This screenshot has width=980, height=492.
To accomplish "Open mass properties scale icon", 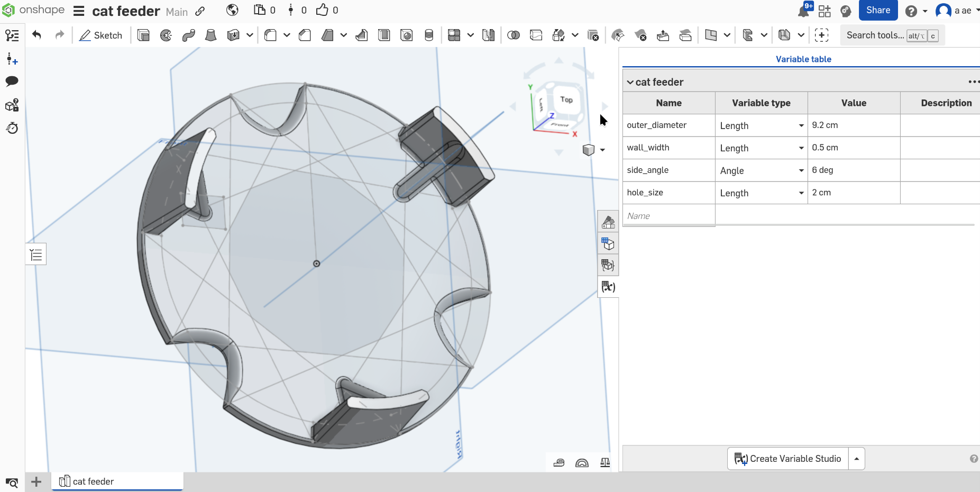I will point(605,463).
